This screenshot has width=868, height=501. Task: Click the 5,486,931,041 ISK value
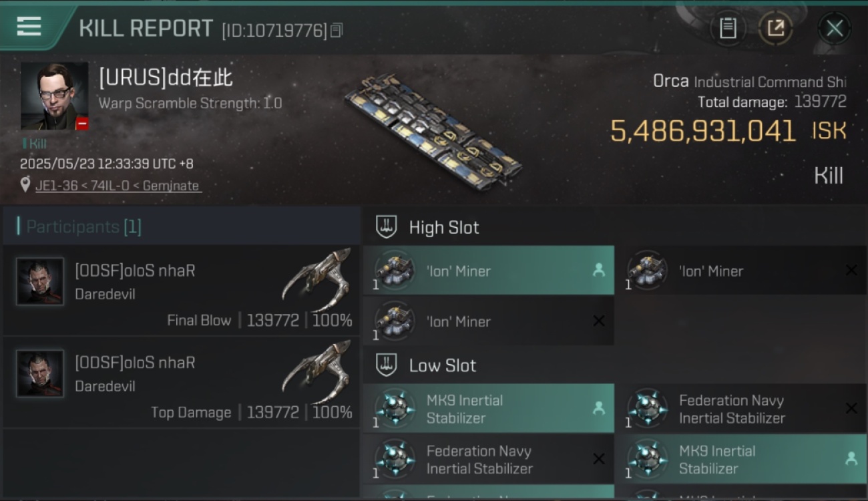point(702,131)
